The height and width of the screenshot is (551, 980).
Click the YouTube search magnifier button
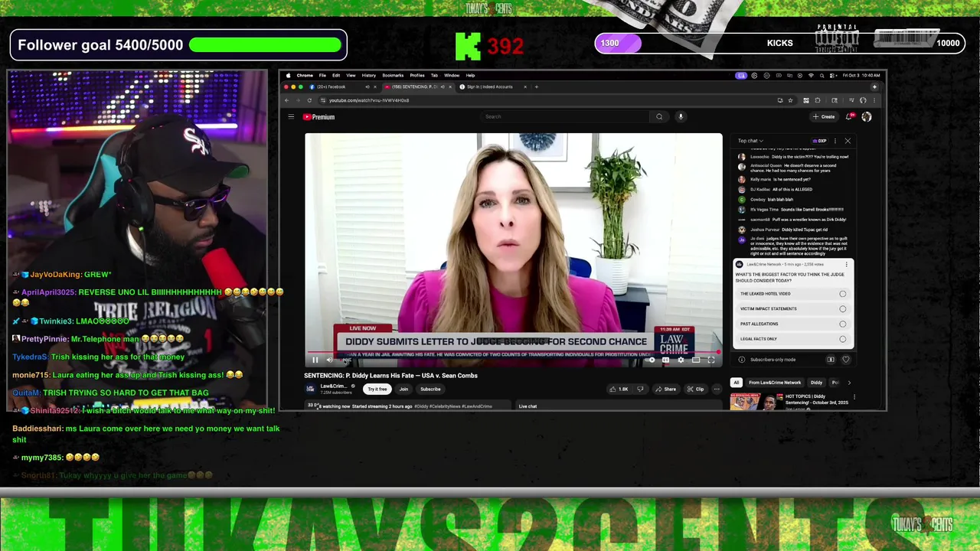[x=659, y=117]
